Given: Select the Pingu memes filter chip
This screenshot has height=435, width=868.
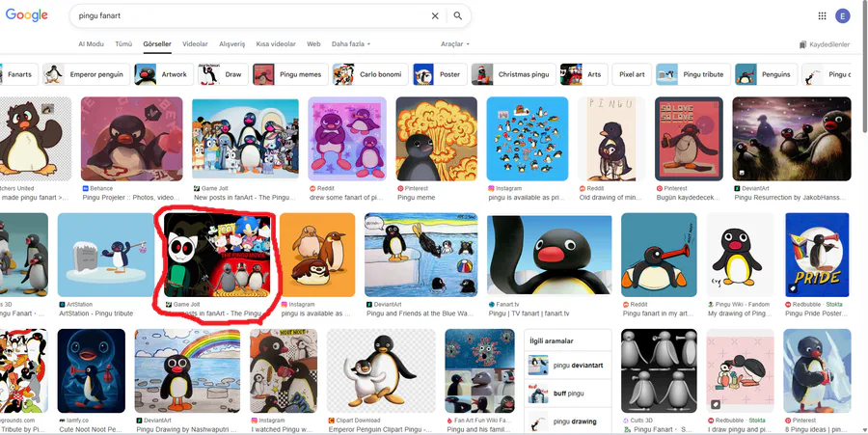Looking at the screenshot, I should click(x=290, y=74).
